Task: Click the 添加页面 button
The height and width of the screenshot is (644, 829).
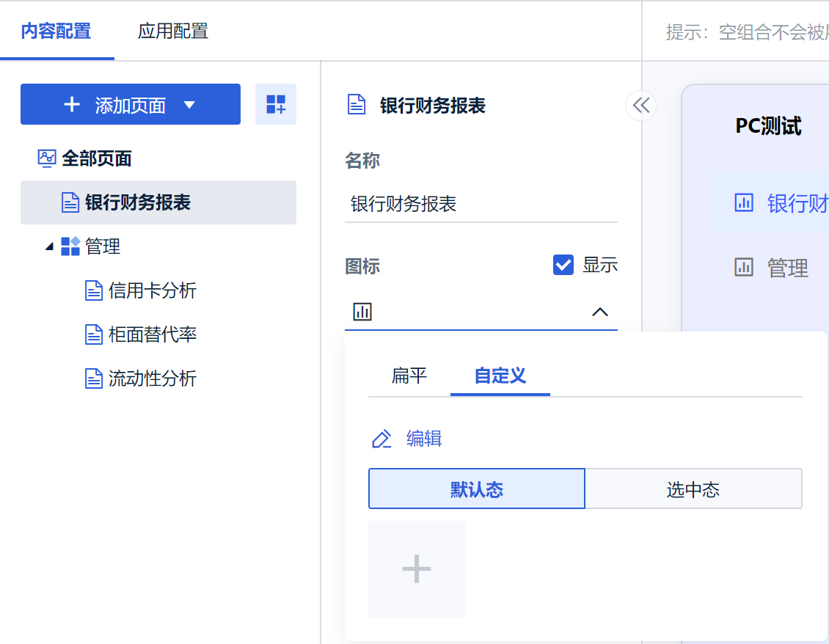Action: coord(117,105)
